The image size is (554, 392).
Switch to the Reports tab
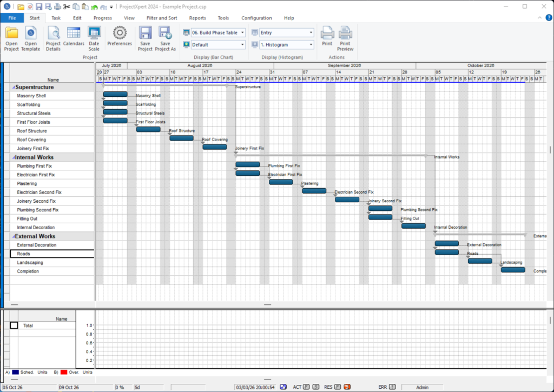197,18
